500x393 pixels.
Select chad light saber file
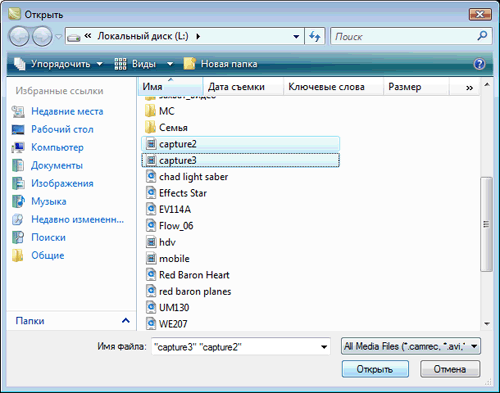193,177
